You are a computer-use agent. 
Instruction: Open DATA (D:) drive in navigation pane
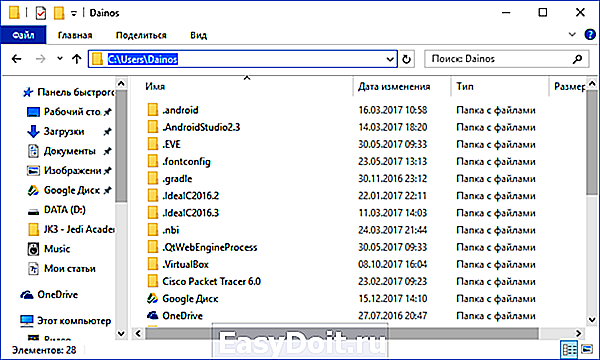(57, 210)
